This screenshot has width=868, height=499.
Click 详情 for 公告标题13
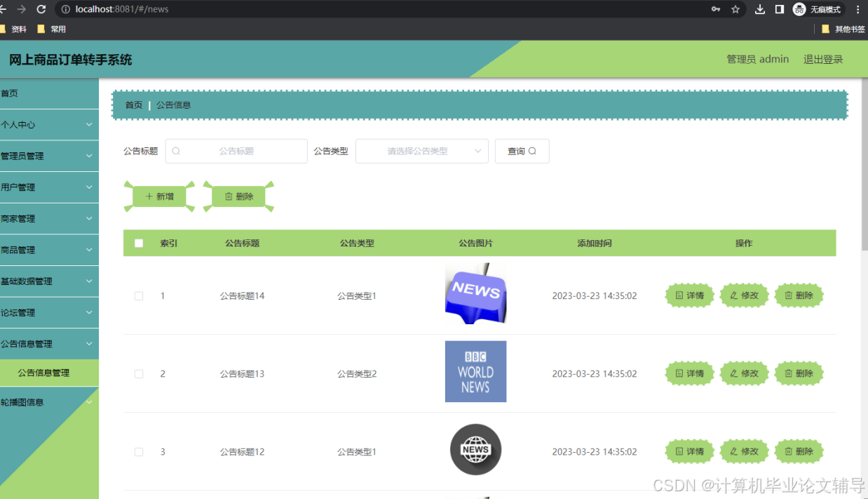(689, 373)
